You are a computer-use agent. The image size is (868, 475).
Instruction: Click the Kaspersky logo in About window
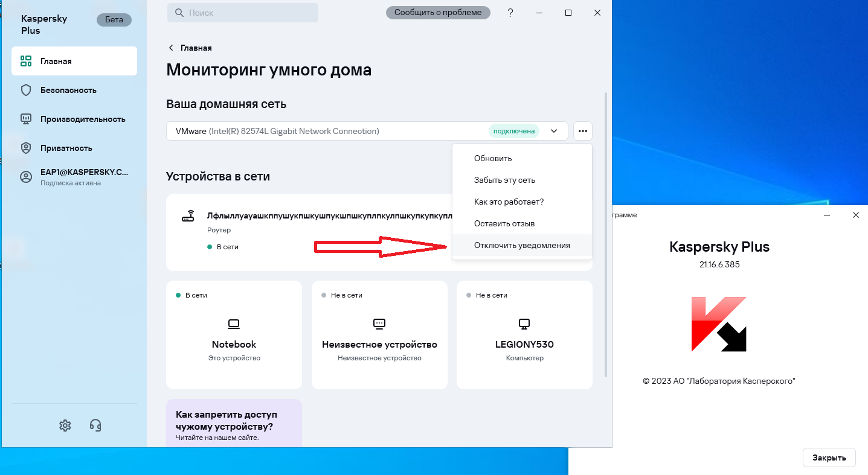coord(719,324)
